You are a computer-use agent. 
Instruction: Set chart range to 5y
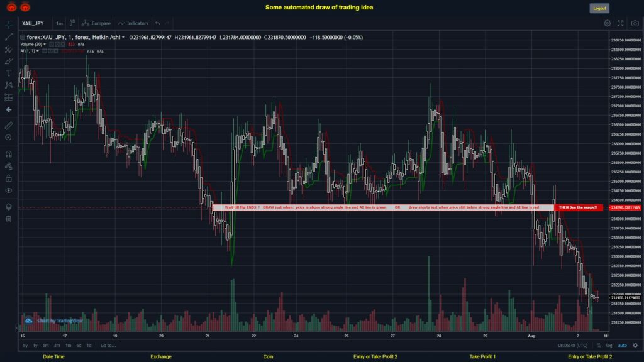coord(25,346)
